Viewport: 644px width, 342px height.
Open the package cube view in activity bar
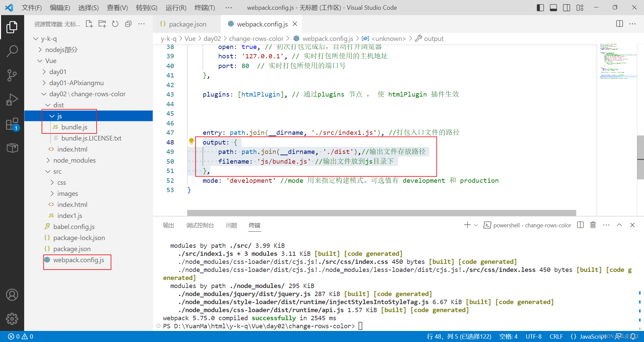[x=12, y=148]
